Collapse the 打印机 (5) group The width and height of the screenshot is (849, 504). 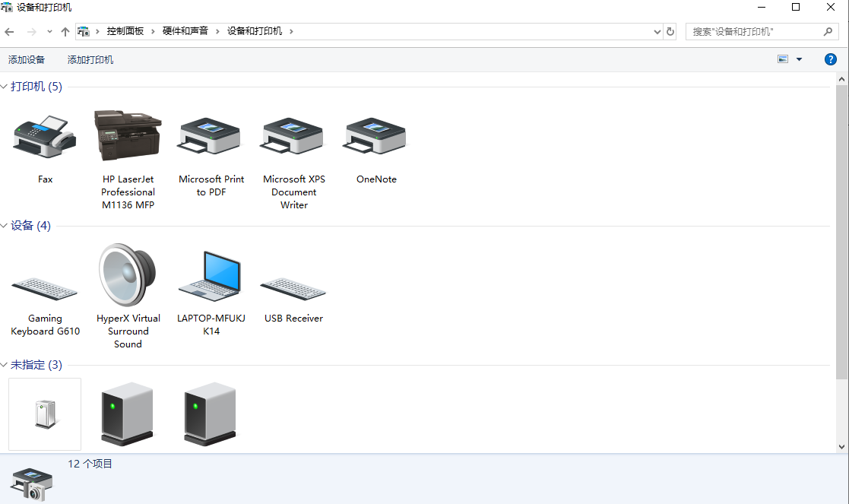pos(5,87)
